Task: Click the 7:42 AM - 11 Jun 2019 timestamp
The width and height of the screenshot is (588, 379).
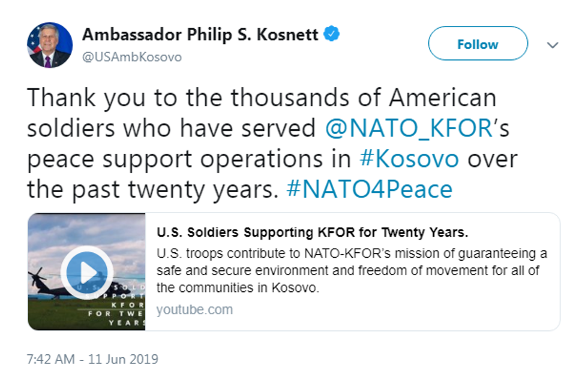Action: (x=93, y=359)
